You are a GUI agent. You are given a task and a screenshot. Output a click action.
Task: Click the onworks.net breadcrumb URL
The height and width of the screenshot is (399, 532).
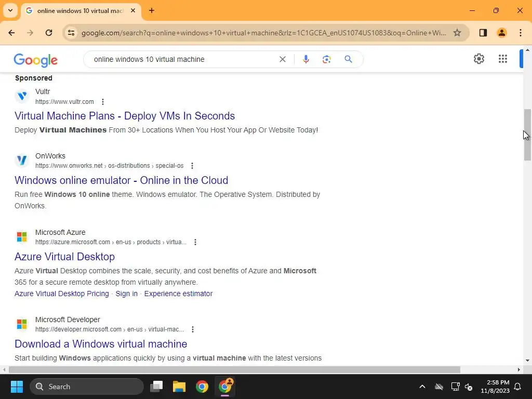tap(109, 166)
